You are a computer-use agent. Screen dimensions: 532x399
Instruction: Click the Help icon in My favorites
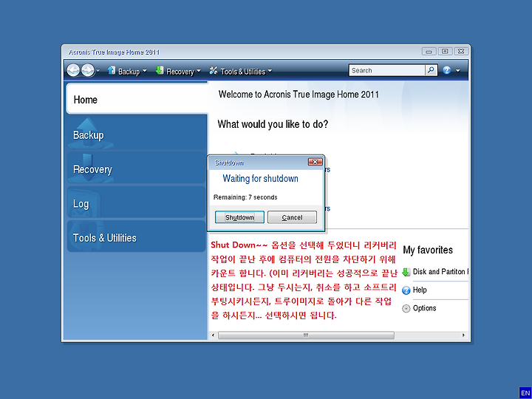tap(406, 290)
